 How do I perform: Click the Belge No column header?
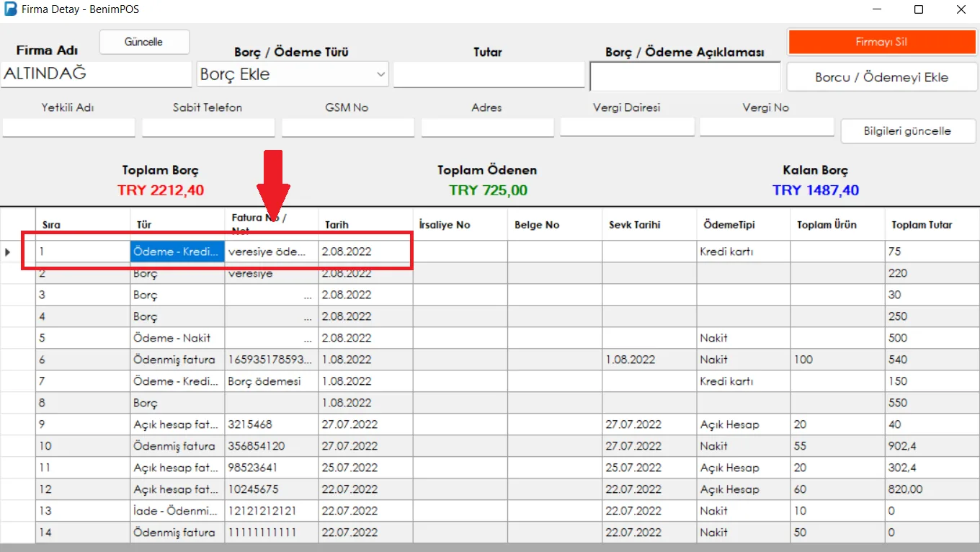555,225
